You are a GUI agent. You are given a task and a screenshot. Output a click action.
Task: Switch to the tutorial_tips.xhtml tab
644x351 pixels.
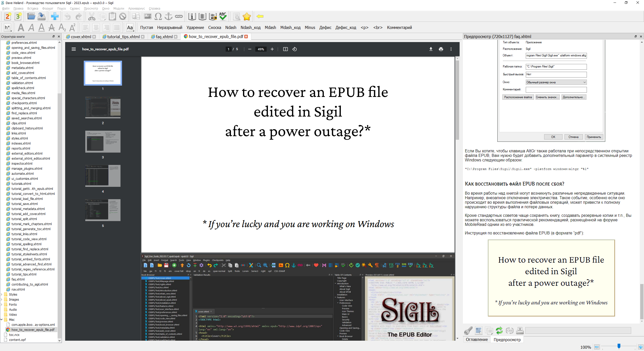(x=123, y=37)
